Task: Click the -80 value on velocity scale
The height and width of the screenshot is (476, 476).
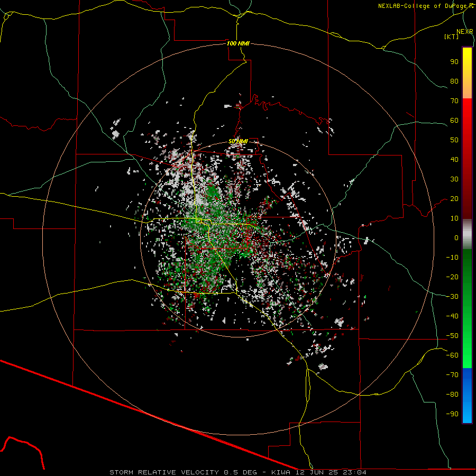Action: pyautogui.click(x=452, y=395)
